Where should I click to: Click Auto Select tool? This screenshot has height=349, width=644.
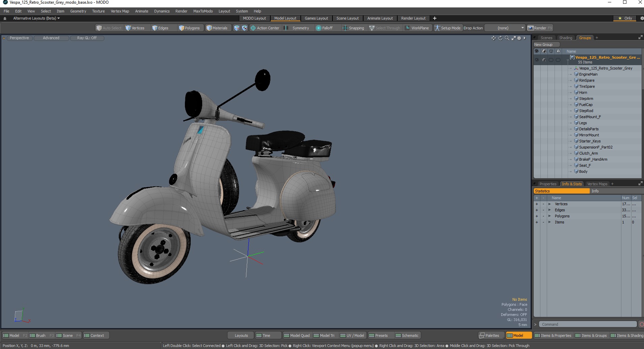point(109,28)
